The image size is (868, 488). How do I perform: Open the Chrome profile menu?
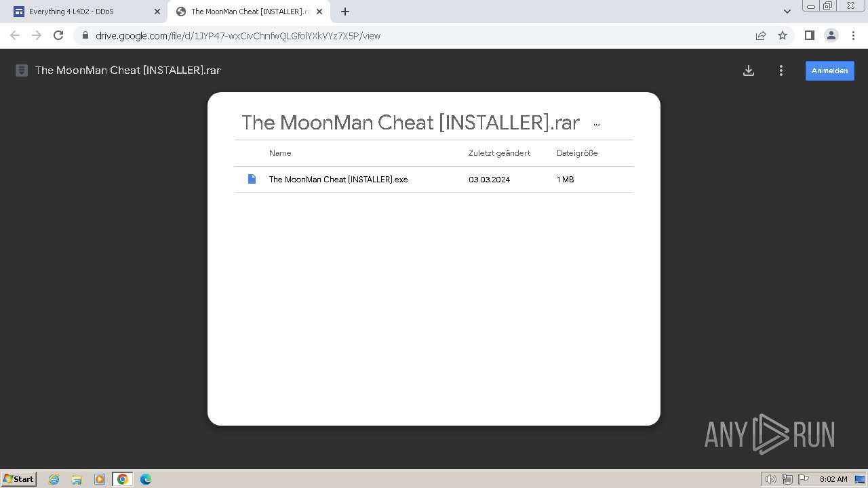click(x=831, y=35)
